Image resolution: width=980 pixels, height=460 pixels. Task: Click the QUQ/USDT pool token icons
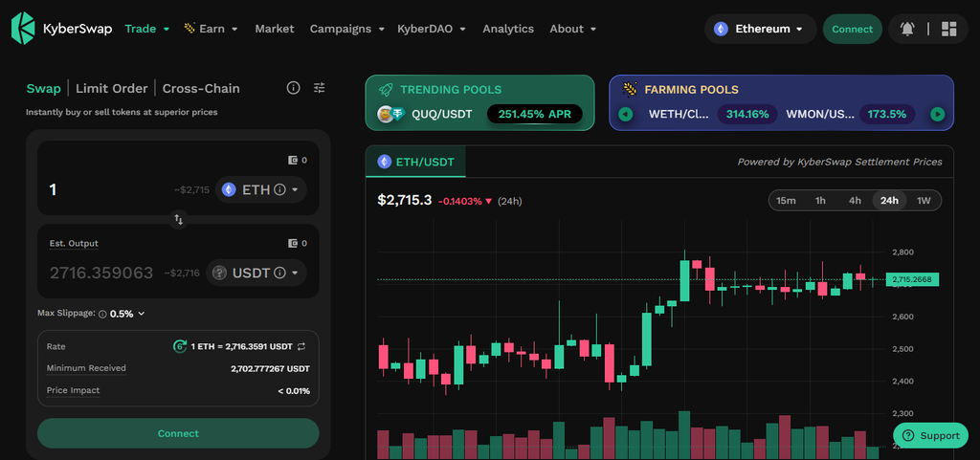pyautogui.click(x=391, y=114)
